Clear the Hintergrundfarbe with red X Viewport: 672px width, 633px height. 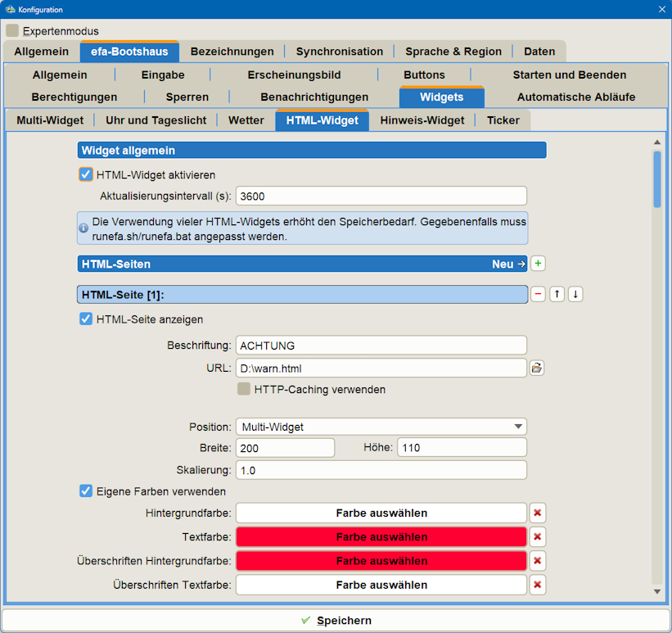coord(538,513)
